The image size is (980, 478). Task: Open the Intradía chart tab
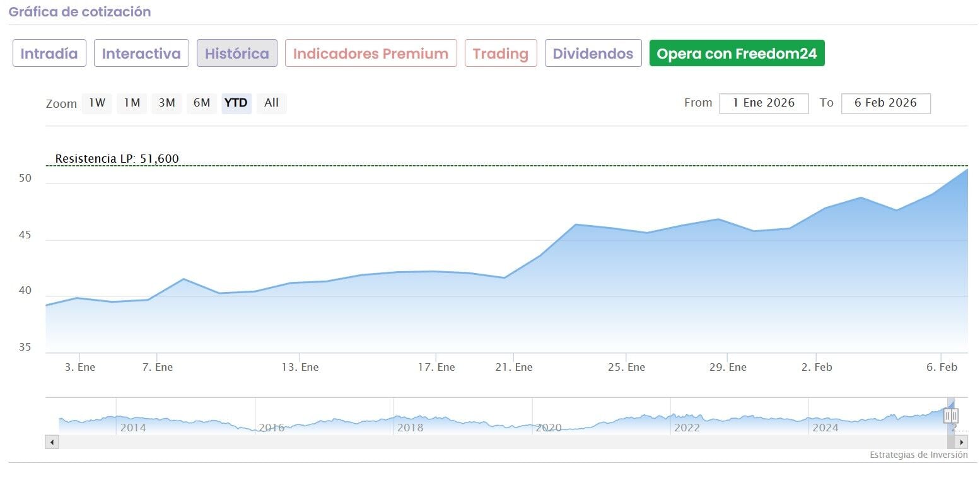pyautogui.click(x=49, y=54)
